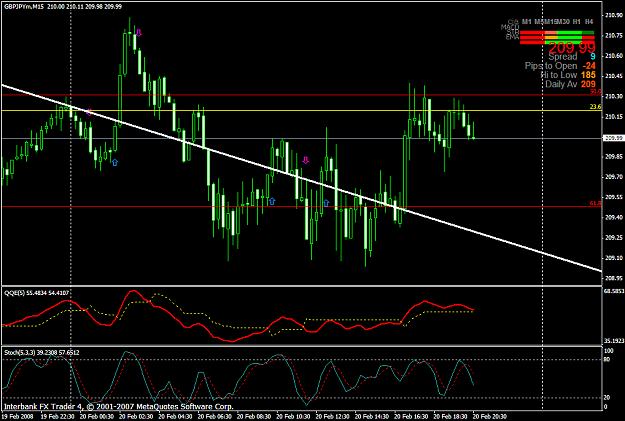Click the blue buy arrow near 20 Feb 12:30
625x421 pixels.
pos(326,203)
